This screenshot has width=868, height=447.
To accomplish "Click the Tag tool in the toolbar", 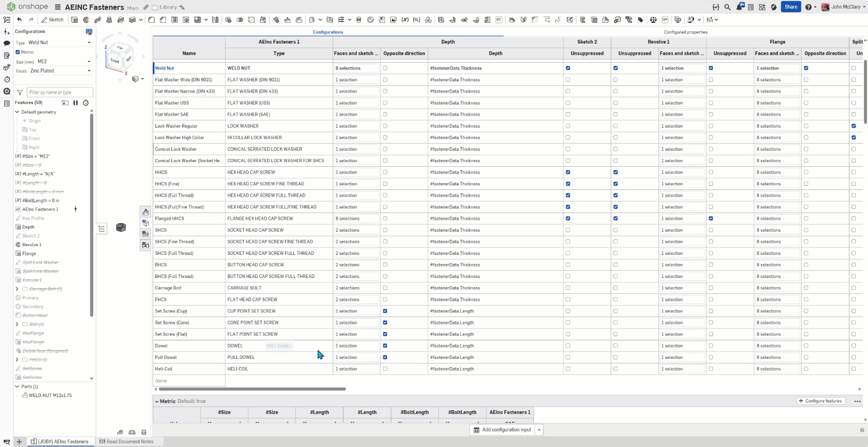I will pos(640,20).
